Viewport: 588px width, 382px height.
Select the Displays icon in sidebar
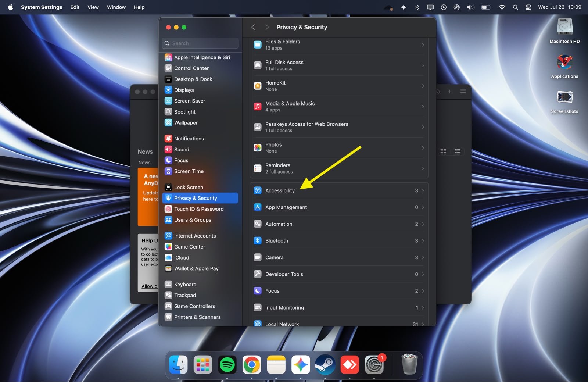(x=168, y=90)
